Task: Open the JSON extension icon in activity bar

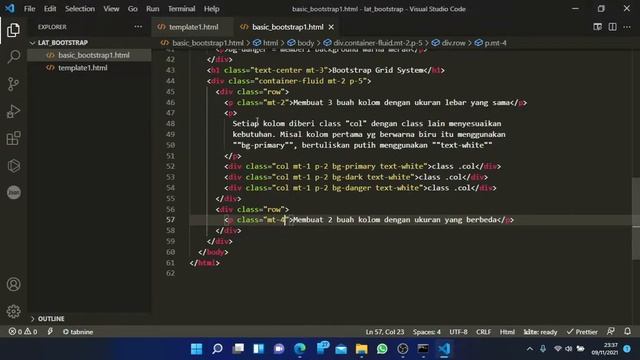Action: [13, 192]
